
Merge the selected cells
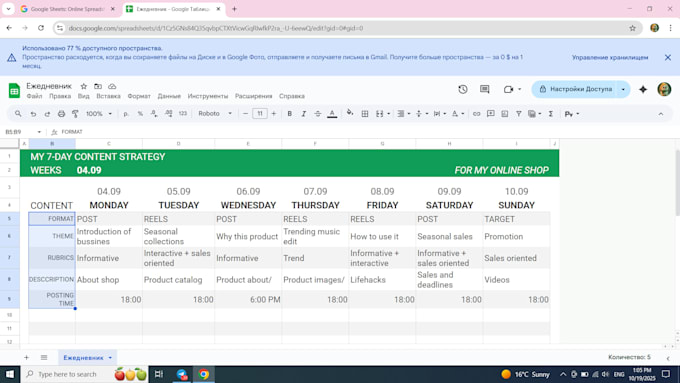[379, 114]
